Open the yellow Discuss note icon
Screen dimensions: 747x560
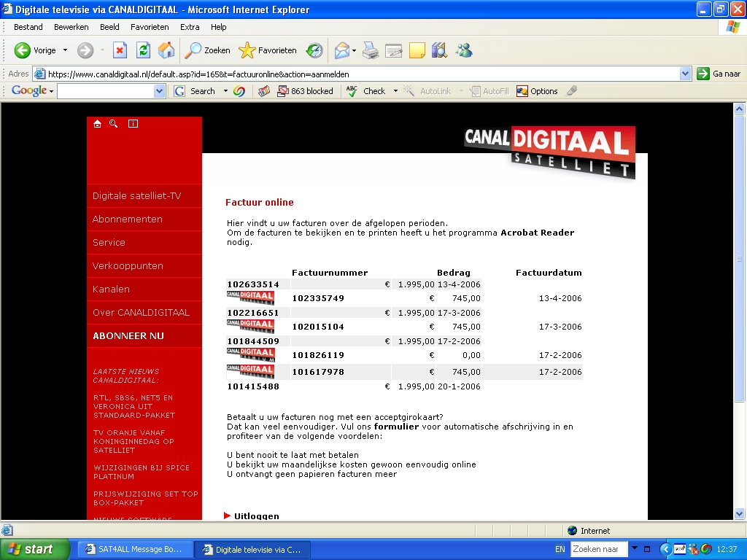click(417, 50)
